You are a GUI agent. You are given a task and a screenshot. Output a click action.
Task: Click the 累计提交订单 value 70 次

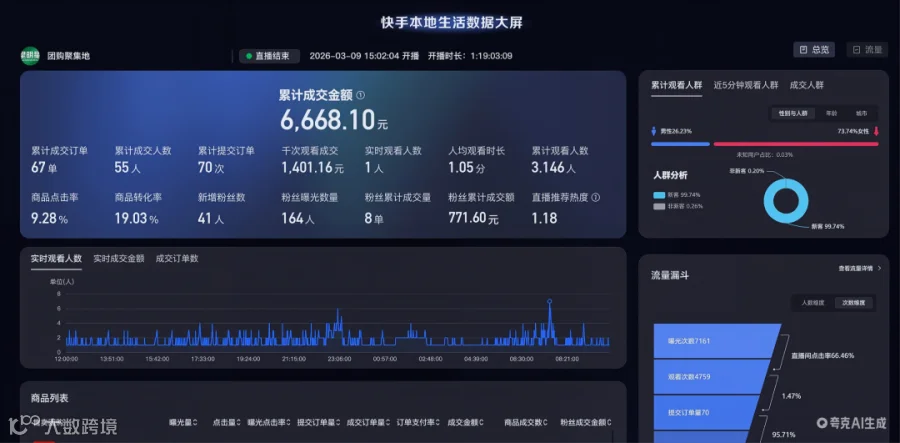pyautogui.click(x=211, y=168)
